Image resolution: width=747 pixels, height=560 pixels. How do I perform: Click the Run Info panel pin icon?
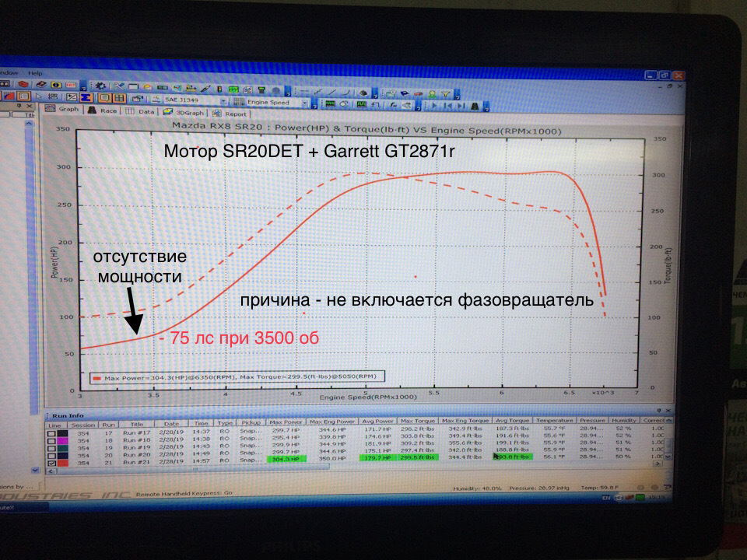659,410
